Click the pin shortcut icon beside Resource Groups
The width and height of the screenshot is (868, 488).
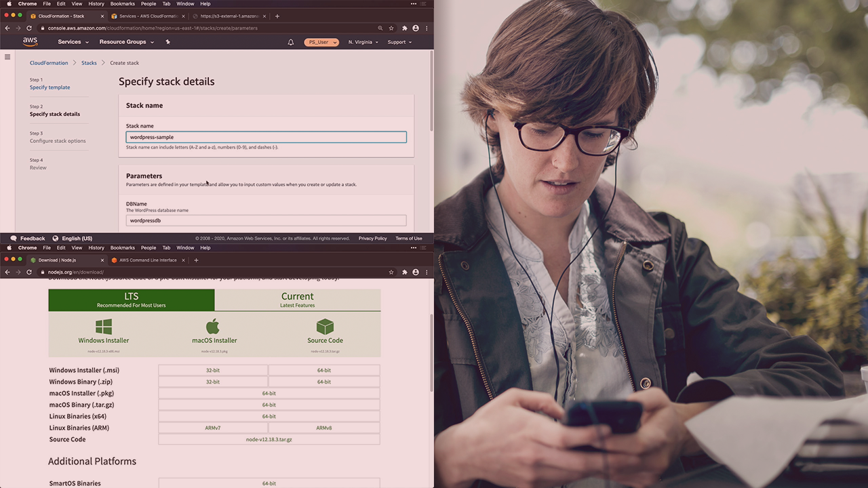pyautogui.click(x=167, y=42)
